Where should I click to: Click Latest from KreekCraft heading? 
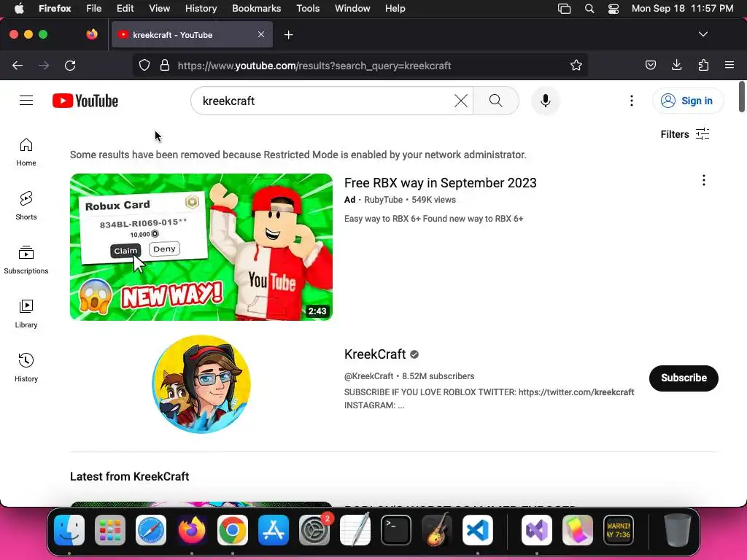tap(130, 476)
